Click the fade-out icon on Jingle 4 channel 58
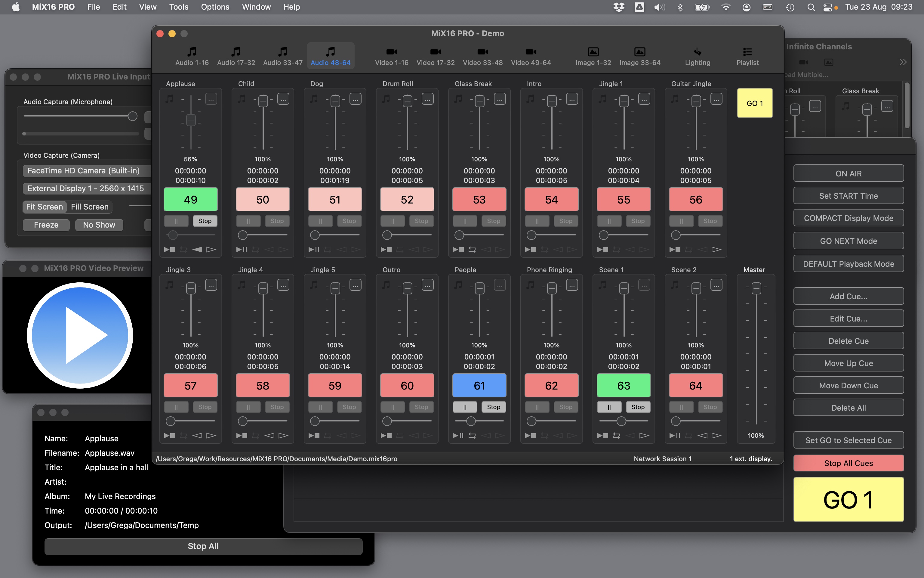 [283, 436]
